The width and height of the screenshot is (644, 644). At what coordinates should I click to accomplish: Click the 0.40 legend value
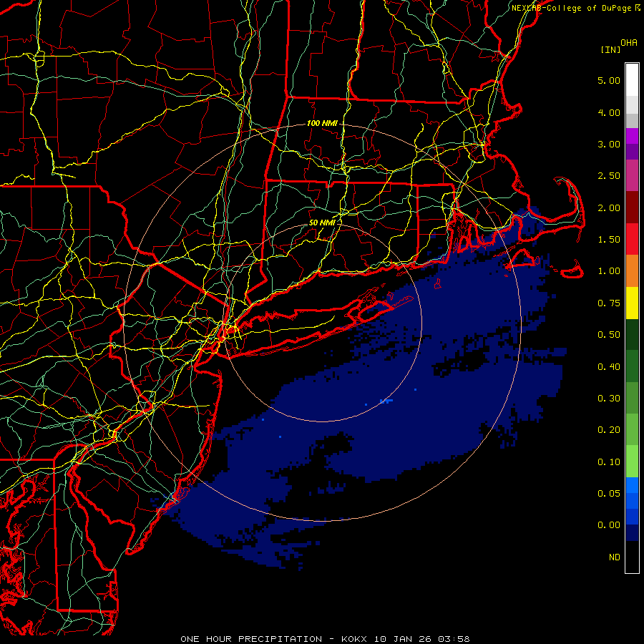pyautogui.click(x=609, y=367)
